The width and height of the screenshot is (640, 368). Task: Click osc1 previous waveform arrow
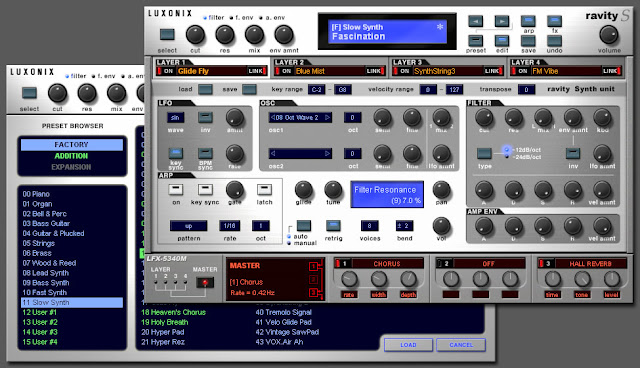click(x=273, y=117)
